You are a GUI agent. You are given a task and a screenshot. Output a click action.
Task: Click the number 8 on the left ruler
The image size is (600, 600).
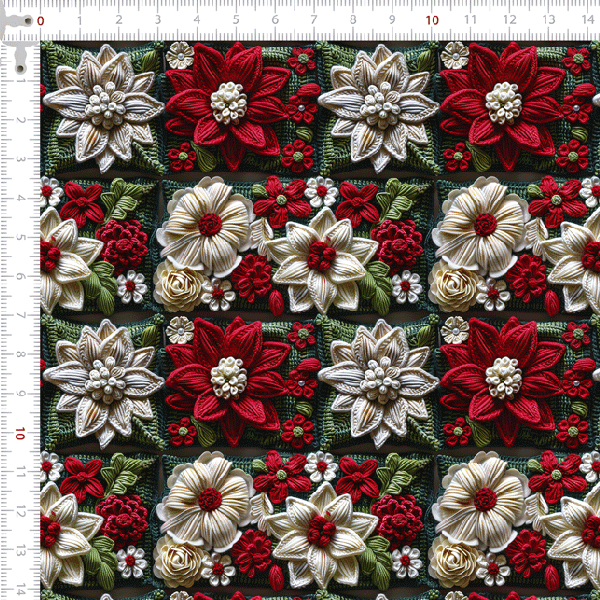(x=20, y=354)
